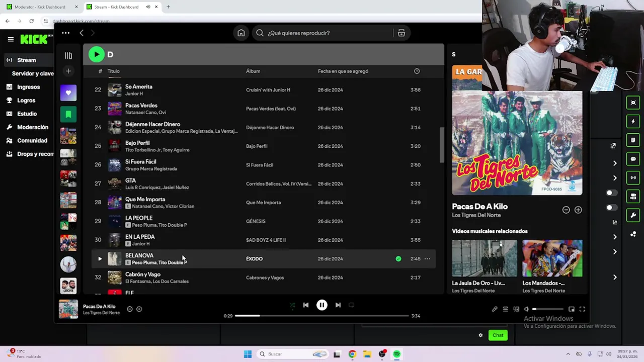Viewport: 644px width, 362px height.
Task: Open more options for BELANOVA track
Action: 427,258
